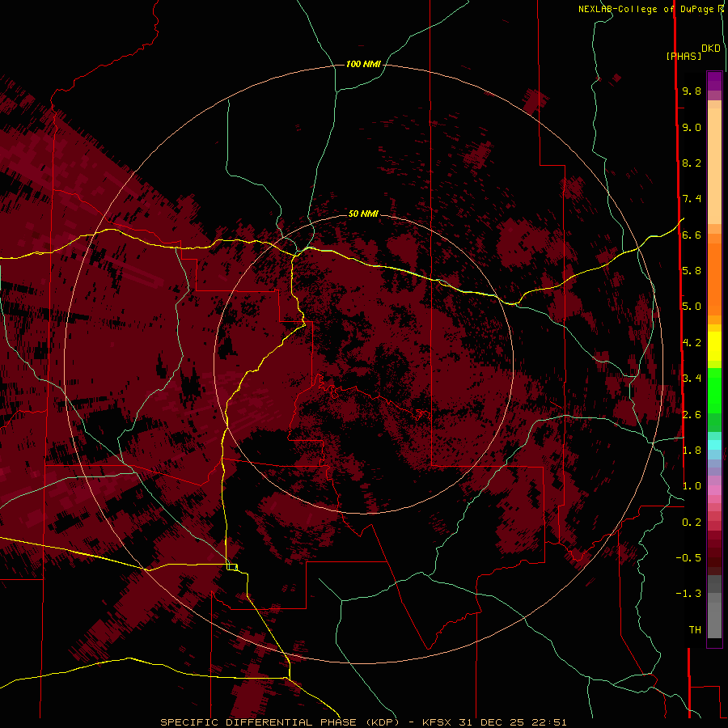Click the pink color band in legend
The image size is (728, 728).
pyautogui.click(x=714, y=490)
